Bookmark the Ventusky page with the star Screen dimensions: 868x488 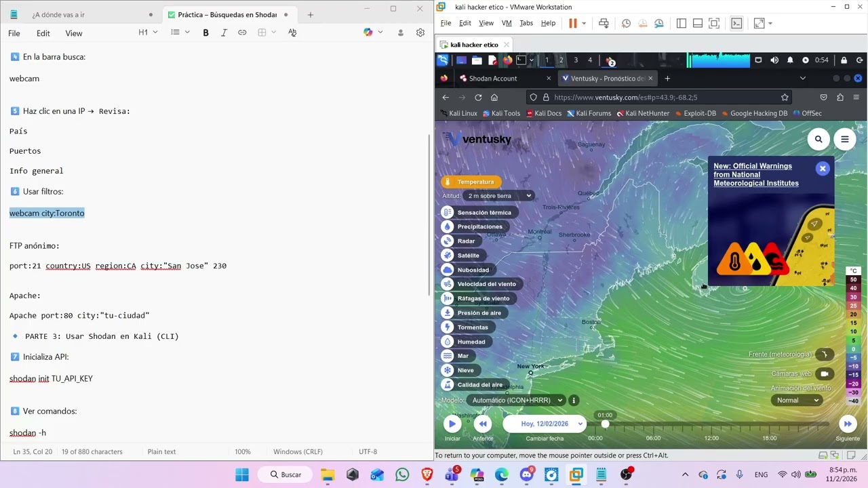(x=785, y=98)
